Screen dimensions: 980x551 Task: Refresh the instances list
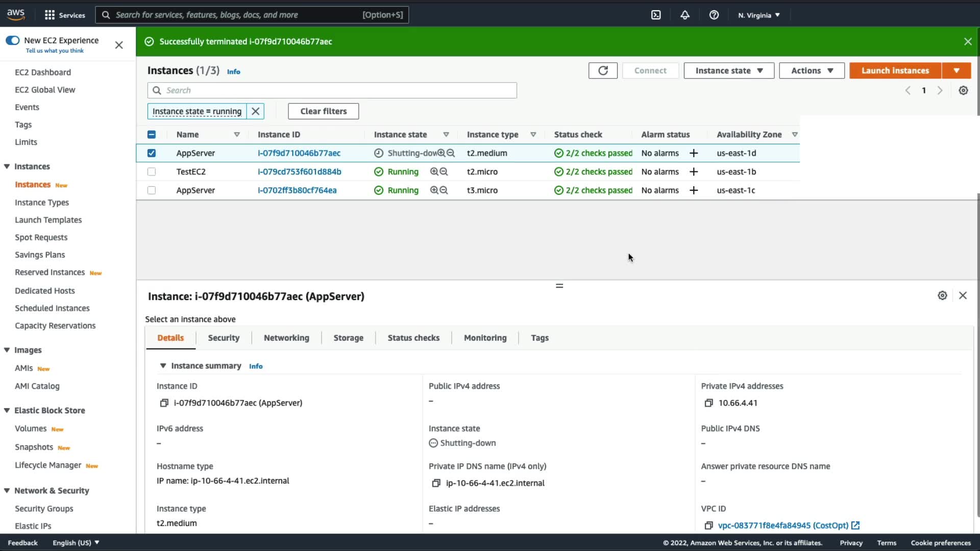603,70
